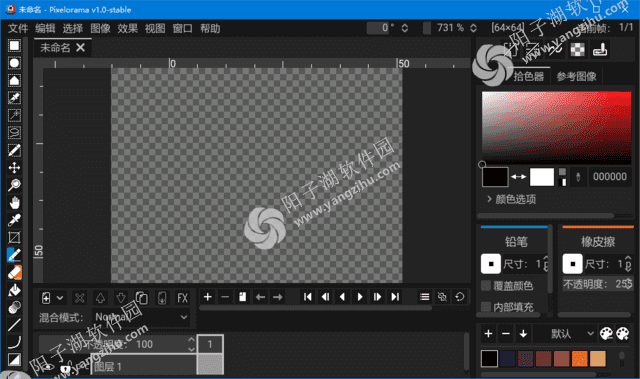Play the animation backwards
The height and width of the screenshot is (379, 640).
tap(342, 297)
